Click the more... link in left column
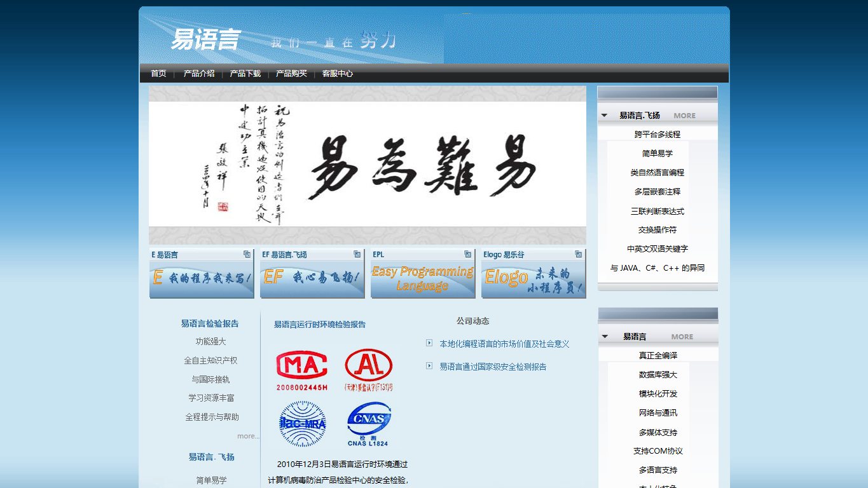 248,436
